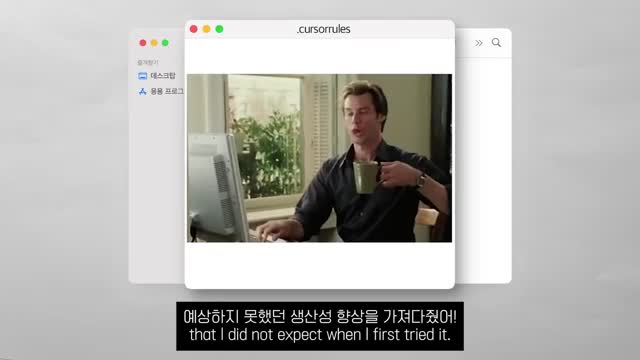Screen dimensions: 640x360
Task: Click the desktop icon next to 데스크탑
Action: pyautogui.click(x=142, y=76)
